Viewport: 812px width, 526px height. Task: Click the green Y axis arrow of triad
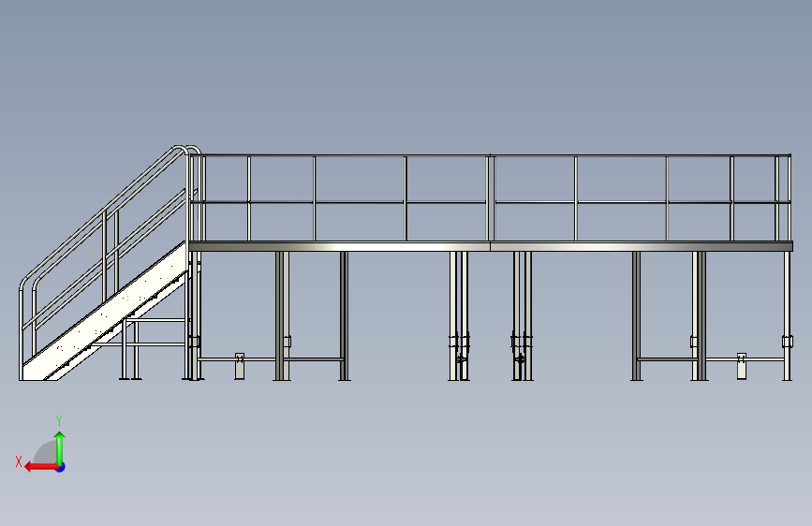coord(60,448)
